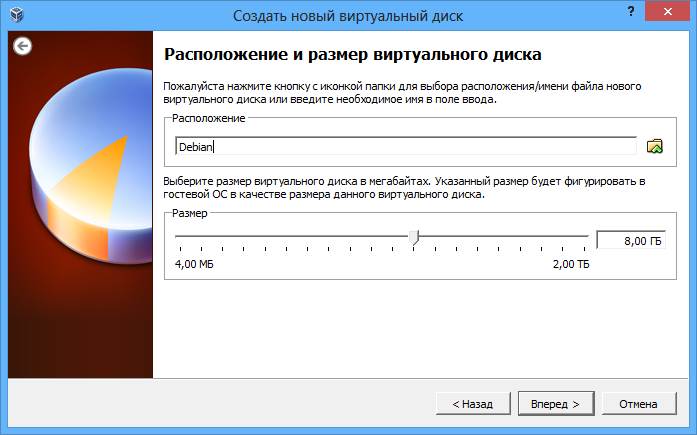Click the title text Создать новый виртуальный диск
Screen dimensions: 697x435
(348, 16)
